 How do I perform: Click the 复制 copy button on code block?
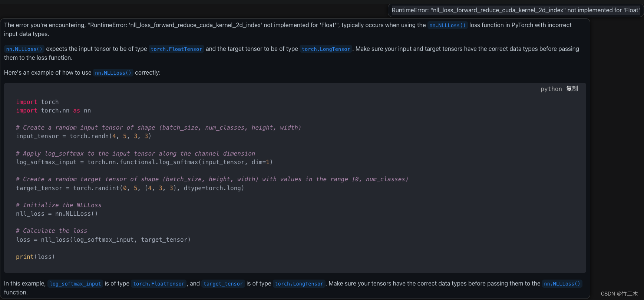[x=572, y=89]
